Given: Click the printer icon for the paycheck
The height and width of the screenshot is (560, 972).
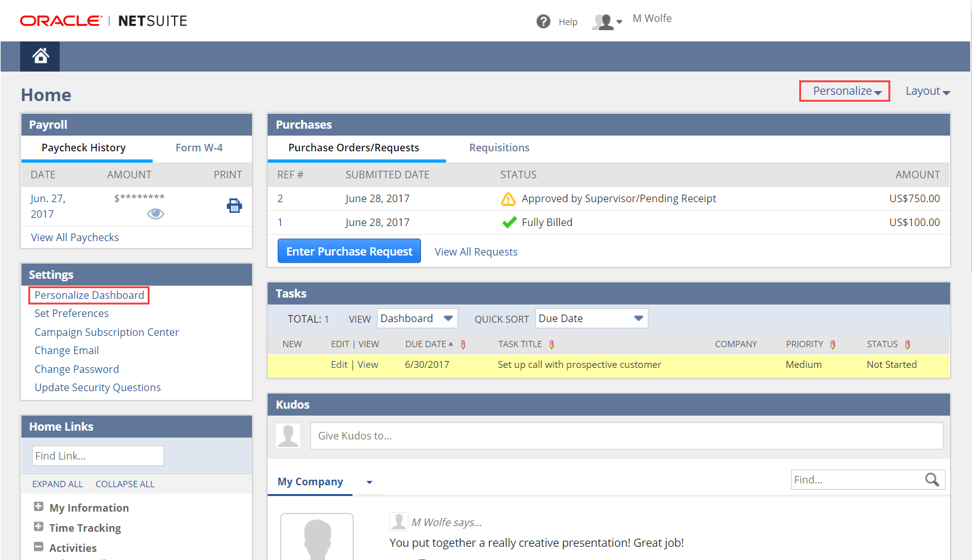Looking at the screenshot, I should coord(234,206).
